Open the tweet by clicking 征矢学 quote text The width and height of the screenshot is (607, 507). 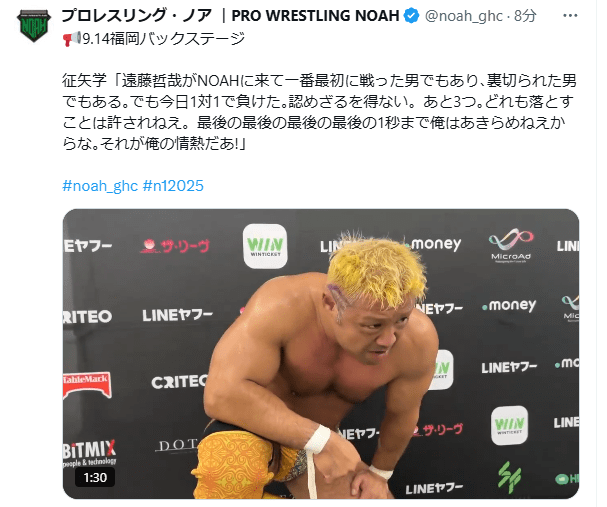point(319,112)
